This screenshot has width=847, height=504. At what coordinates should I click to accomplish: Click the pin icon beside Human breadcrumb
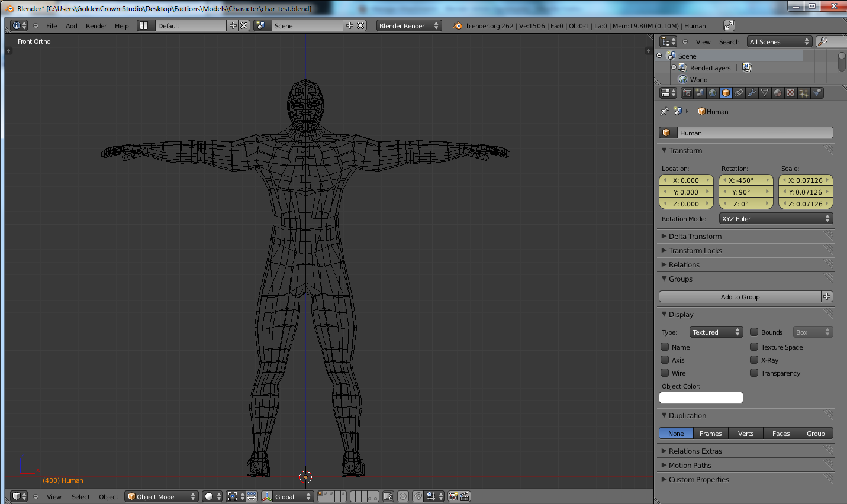coord(665,111)
